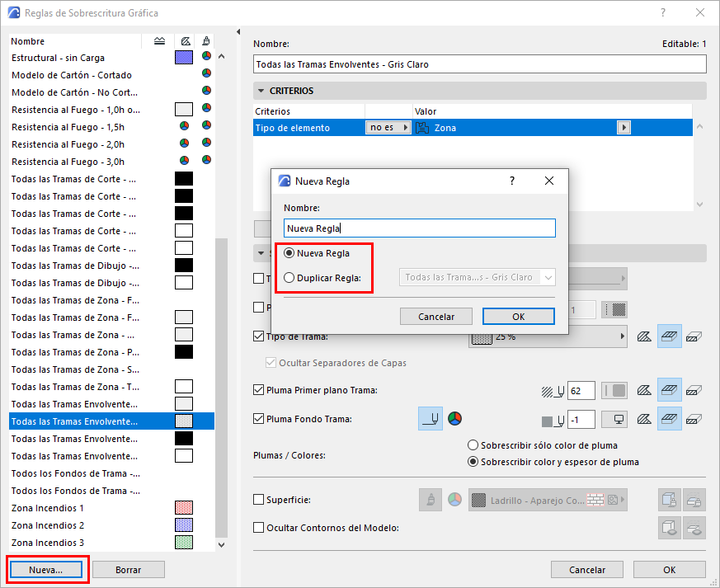Open the duplicate rule source dropdown
The height and width of the screenshot is (588, 720).
tap(478, 277)
